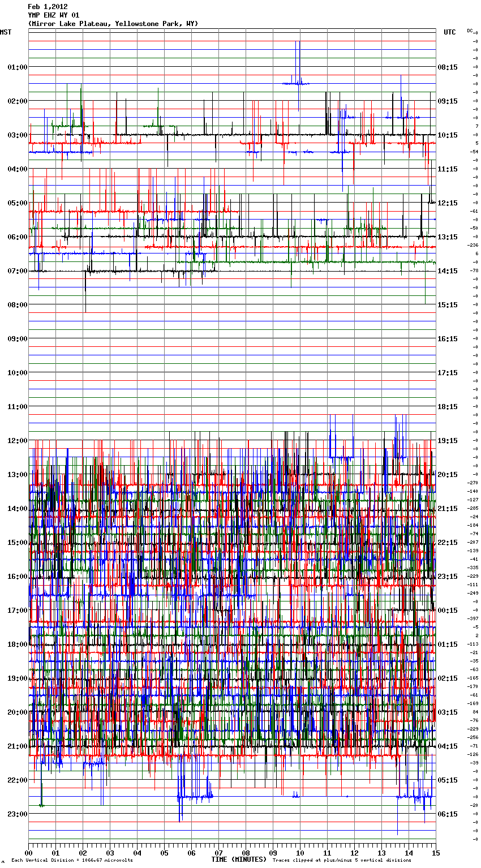Click the DC offset value 84
The height and width of the screenshot is (868, 481).
(475, 712)
